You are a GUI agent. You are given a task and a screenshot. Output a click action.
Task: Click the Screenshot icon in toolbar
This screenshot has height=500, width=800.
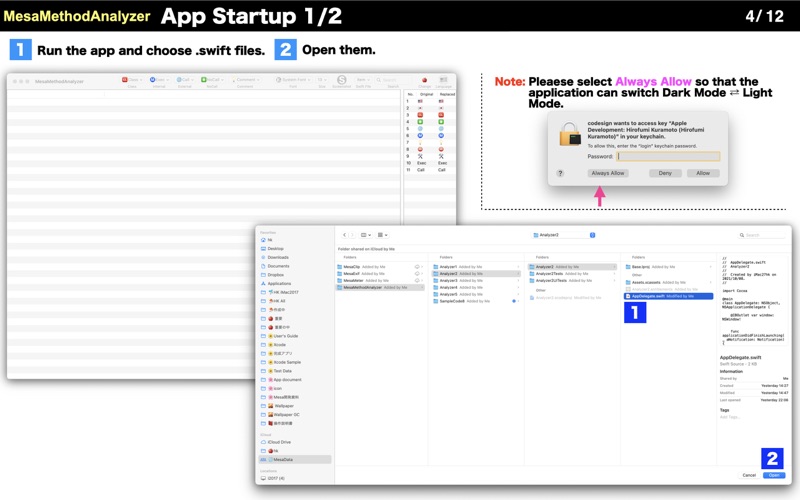point(342,80)
